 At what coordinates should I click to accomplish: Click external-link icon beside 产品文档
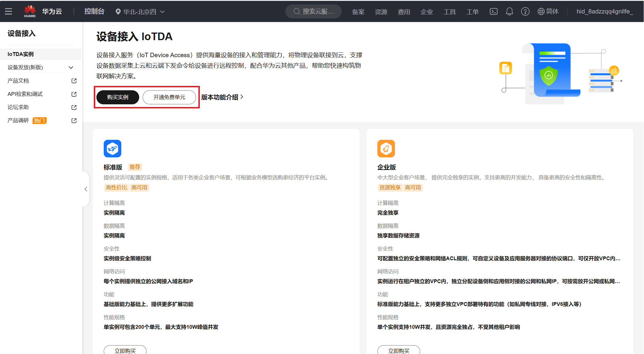coord(74,81)
